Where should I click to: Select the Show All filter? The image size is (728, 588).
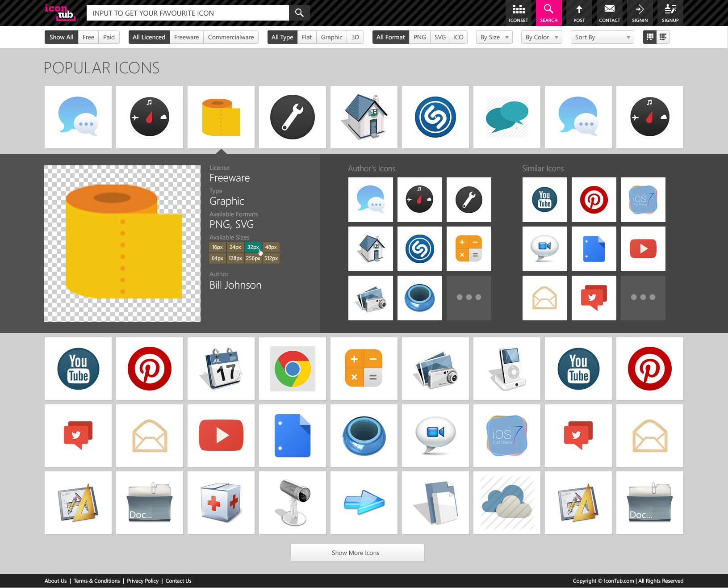(x=61, y=37)
